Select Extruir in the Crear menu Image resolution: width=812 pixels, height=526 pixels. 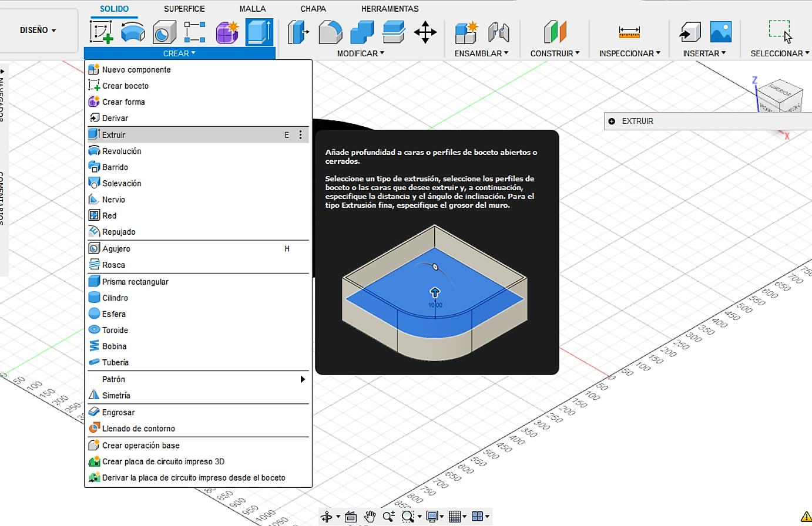198,134
